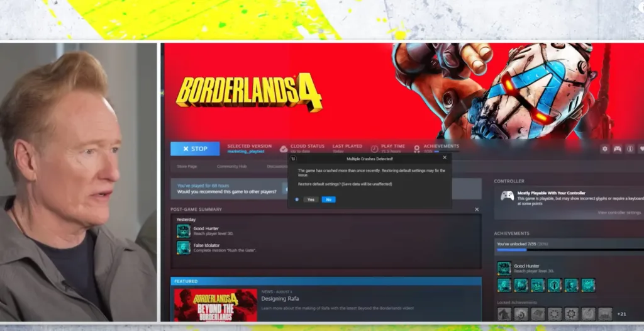The height and width of the screenshot is (331, 644).
Task: Click "Would you recommend this game" prompt
Action: click(x=226, y=191)
